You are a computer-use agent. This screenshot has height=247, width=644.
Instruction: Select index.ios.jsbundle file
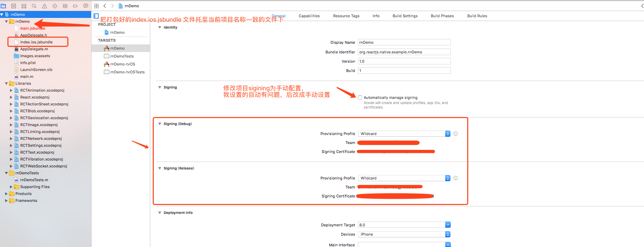(x=36, y=42)
